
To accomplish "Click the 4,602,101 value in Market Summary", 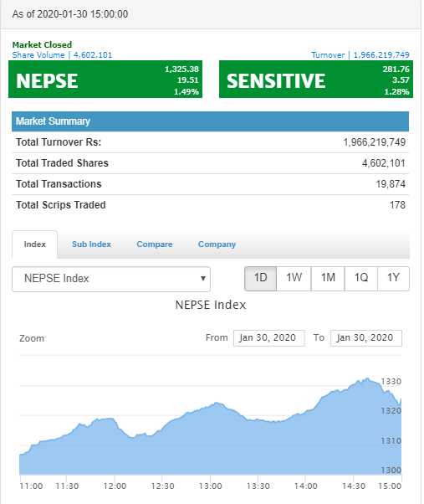I will [384, 163].
